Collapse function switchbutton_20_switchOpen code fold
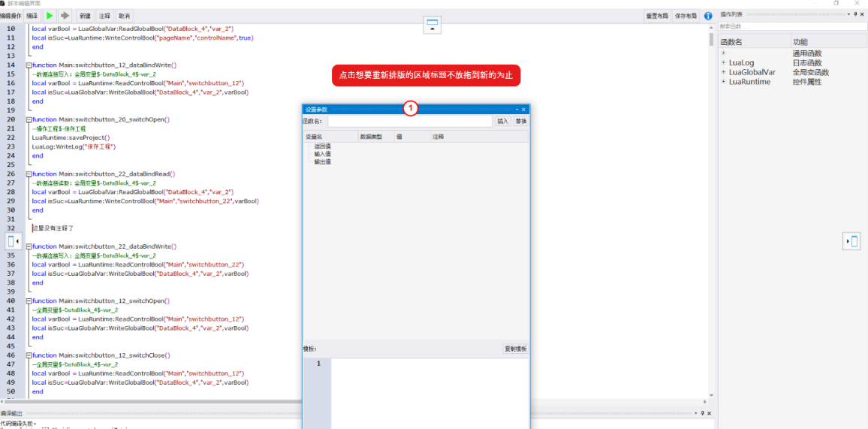The width and height of the screenshot is (868, 429). 29,119
